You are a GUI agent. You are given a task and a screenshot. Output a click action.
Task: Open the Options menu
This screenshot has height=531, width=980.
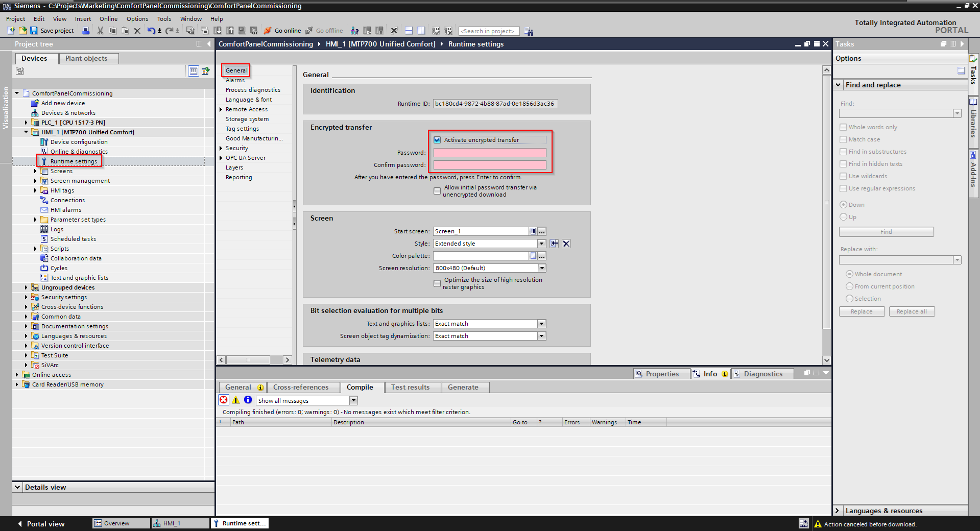click(137, 19)
